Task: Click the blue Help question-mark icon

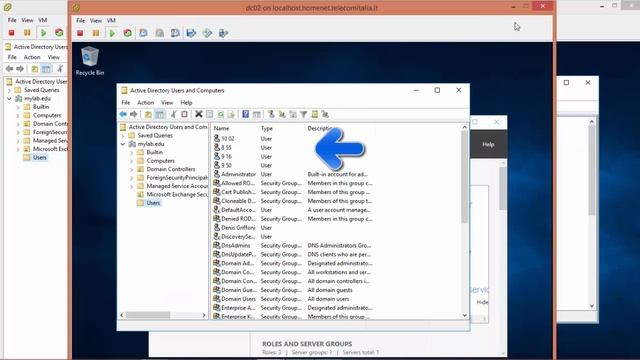Action: [x=245, y=114]
